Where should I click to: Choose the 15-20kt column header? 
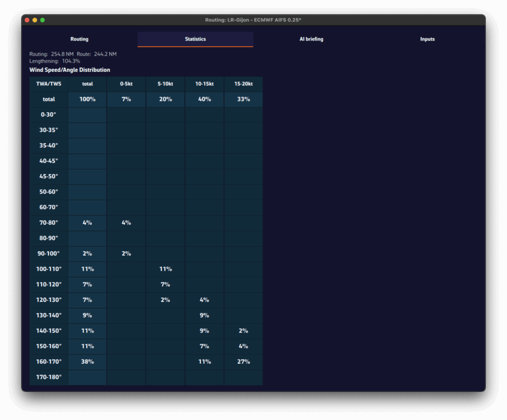(x=243, y=84)
